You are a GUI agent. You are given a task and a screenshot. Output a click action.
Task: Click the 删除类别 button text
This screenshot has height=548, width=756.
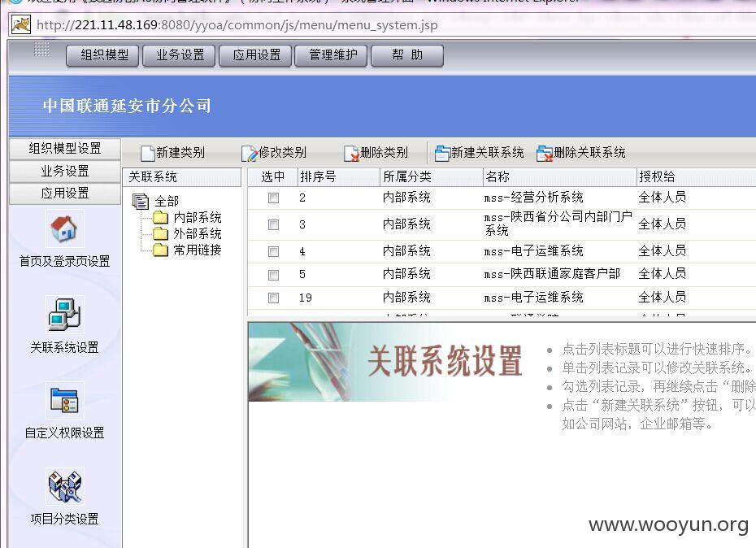pos(385,153)
